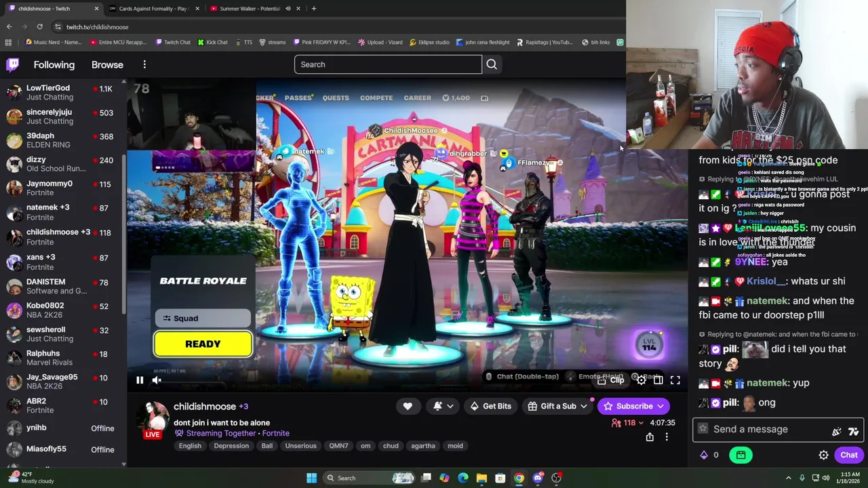Select the Depression tag

click(231, 446)
